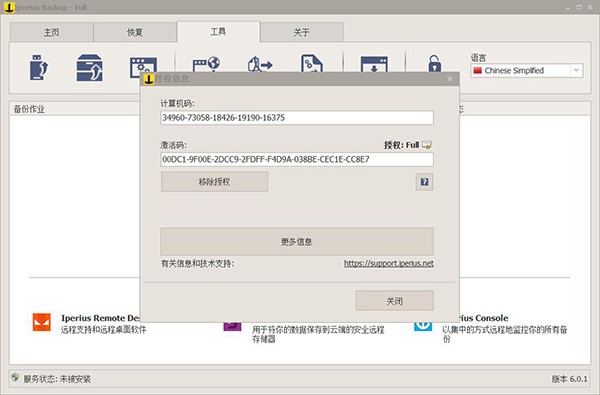
Task: Click the Iperius Backup icon in title bar
Action: [x=8, y=7]
